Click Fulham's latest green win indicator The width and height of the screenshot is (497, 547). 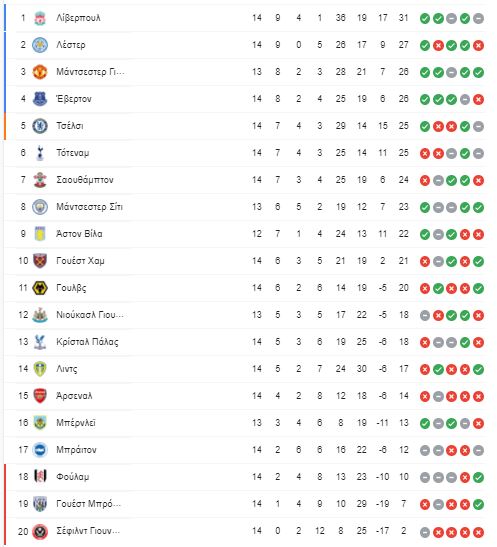tap(478, 477)
